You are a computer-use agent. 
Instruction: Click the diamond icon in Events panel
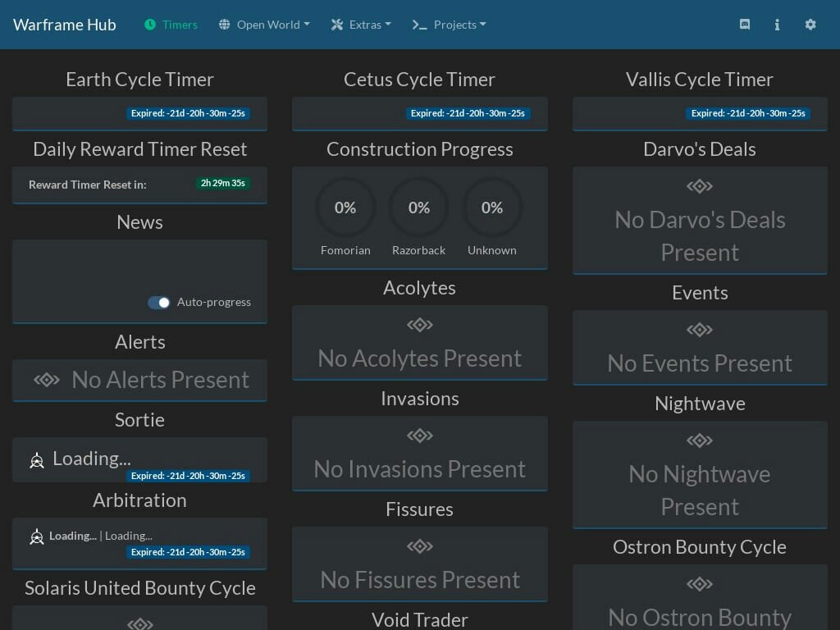[700, 330]
